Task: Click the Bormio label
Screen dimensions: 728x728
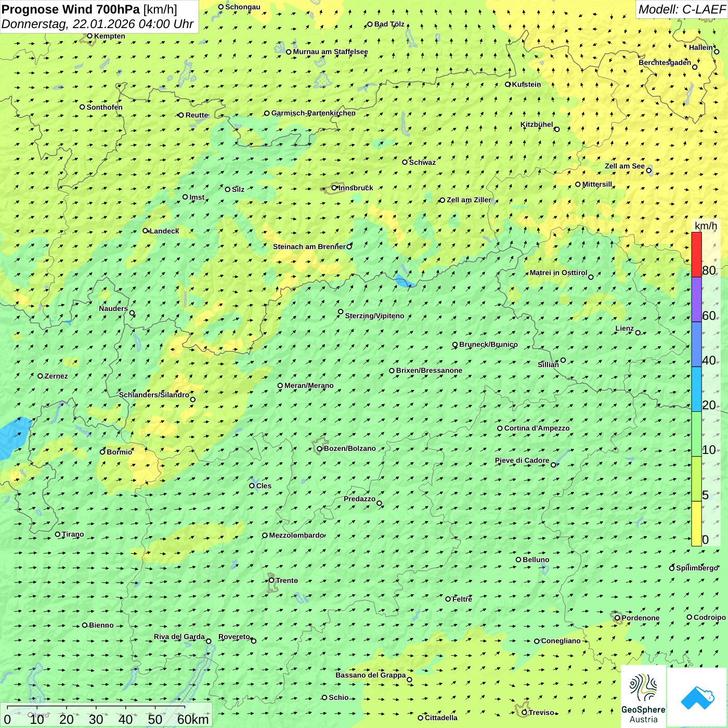Action: (119, 452)
